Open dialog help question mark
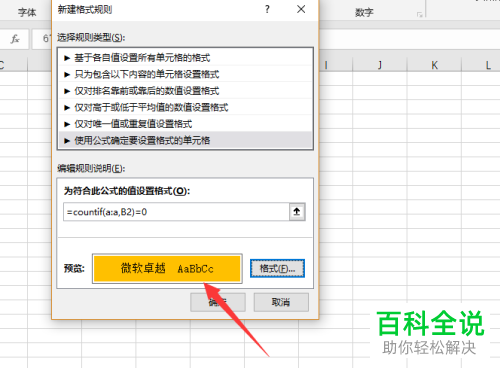Image resolution: width=500 pixels, height=368 pixels. click(267, 9)
